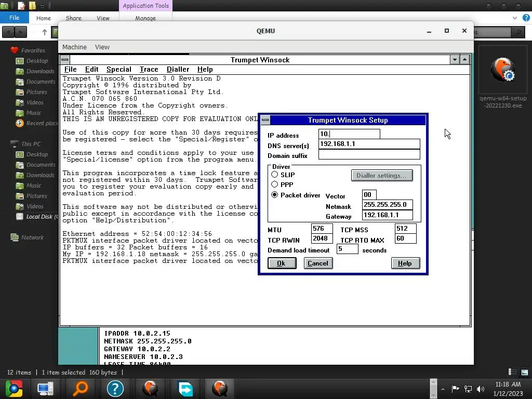Screen dimensions: 532x399
Task: Open the blue arrow app on the taskbar
Action: (185, 389)
